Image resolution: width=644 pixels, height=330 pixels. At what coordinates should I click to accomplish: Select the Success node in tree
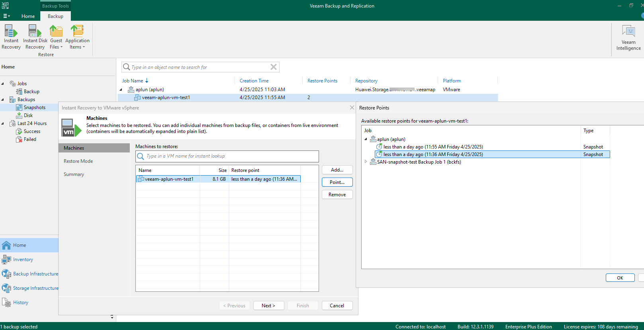(32, 131)
